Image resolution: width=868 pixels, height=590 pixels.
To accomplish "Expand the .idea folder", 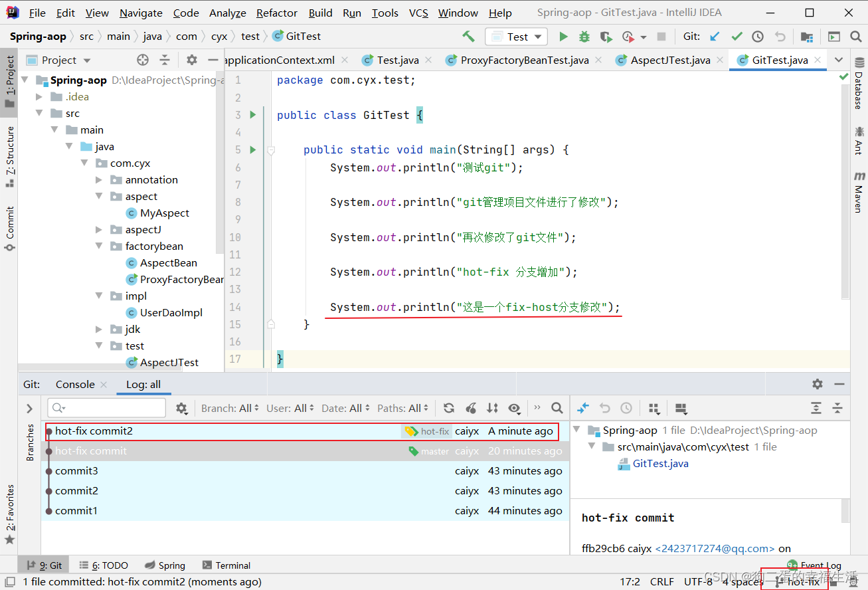I will click(39, 97).
